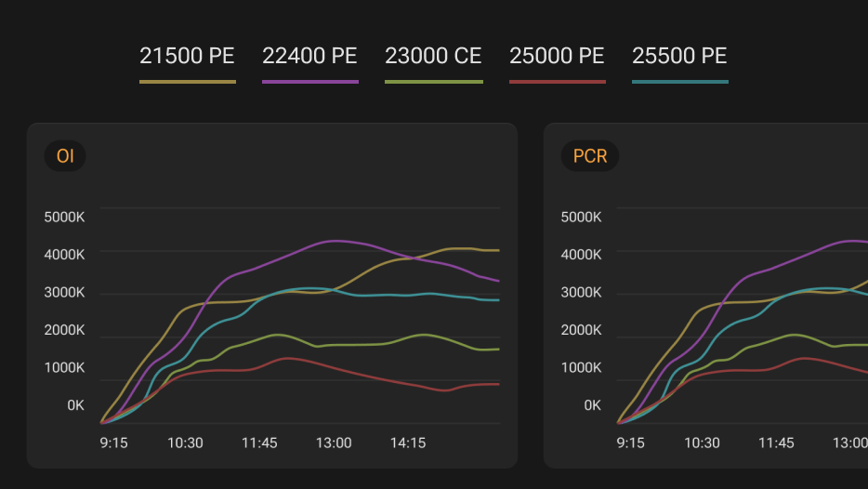Click the purple swatch under 22400 PE
868x489 pixels.
tap(309, 82)
